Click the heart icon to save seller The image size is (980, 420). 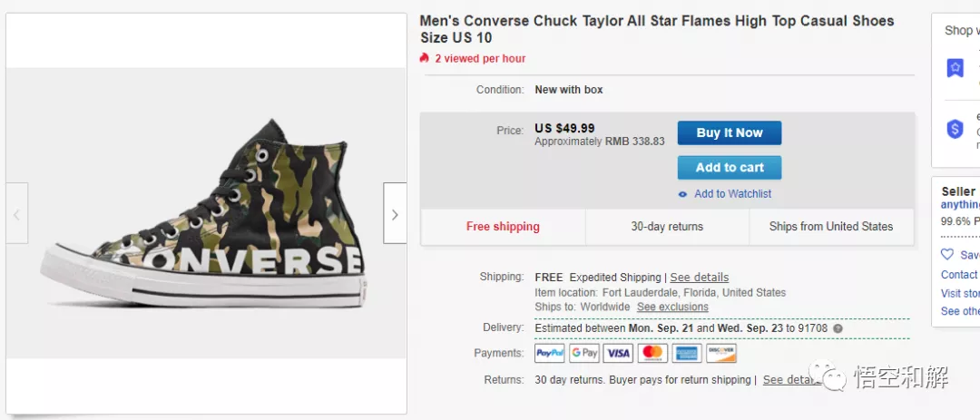[947, 255]
